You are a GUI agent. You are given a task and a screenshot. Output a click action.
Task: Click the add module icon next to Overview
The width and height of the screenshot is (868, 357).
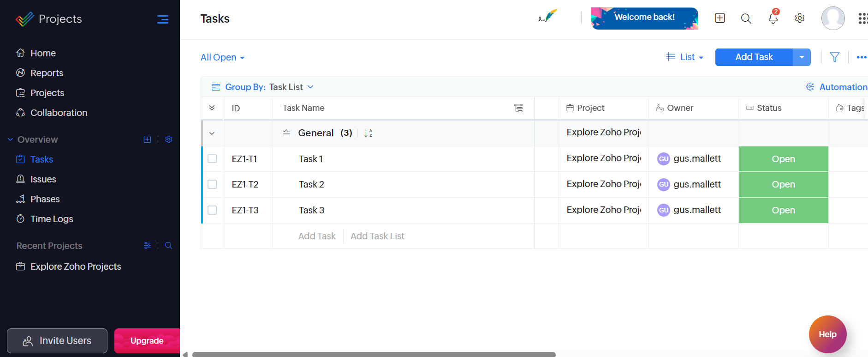tap(147, 139)
